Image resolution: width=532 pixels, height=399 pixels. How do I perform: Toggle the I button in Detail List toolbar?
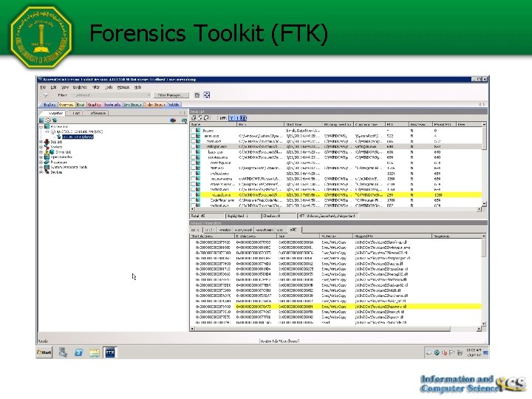[237, 117]
